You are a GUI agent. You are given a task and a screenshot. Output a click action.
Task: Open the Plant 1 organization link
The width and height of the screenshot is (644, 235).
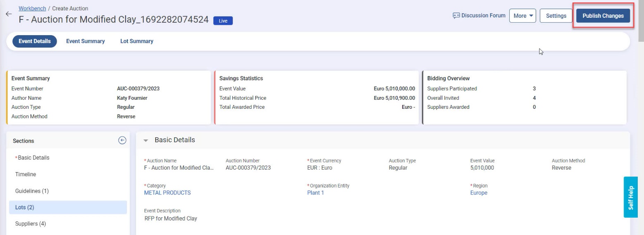click(x=315, y=193)
